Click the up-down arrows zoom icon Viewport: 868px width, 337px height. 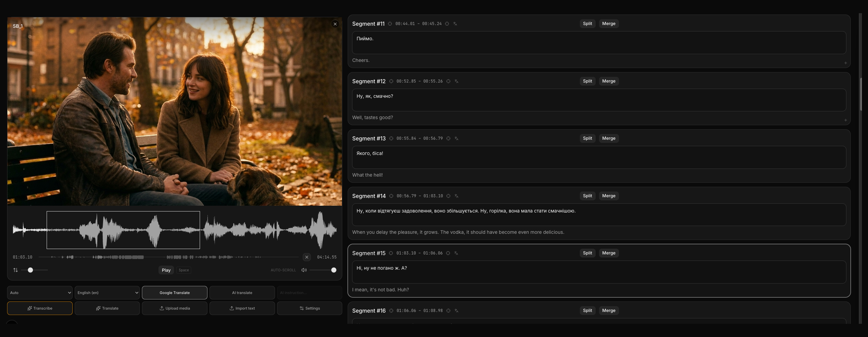(x=16, y=270)
